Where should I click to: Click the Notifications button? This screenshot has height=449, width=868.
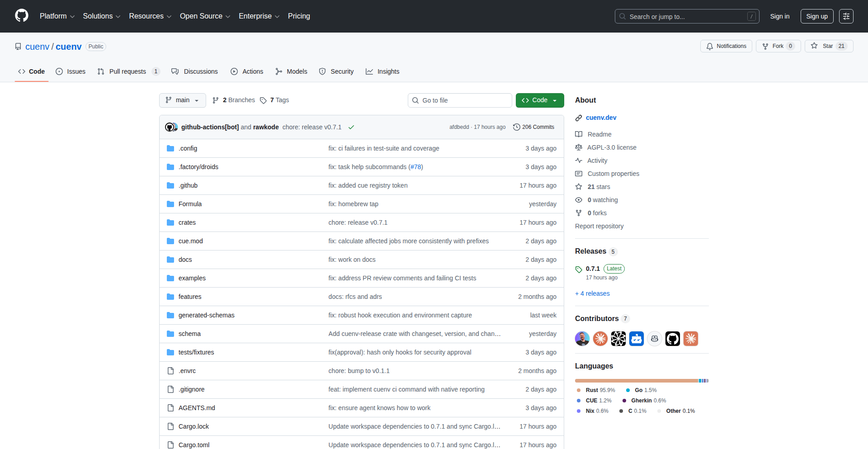click(x=726, y=46)
